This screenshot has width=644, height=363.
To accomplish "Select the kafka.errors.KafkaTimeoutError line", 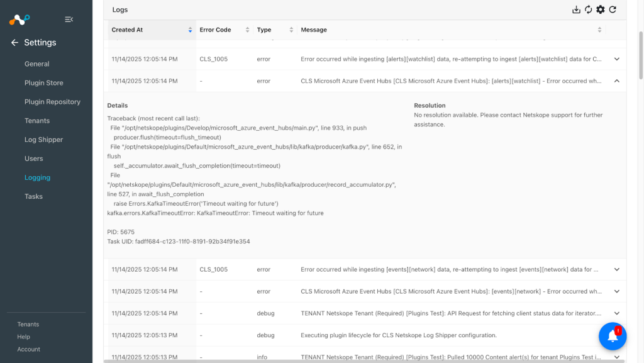I will 215,213.
